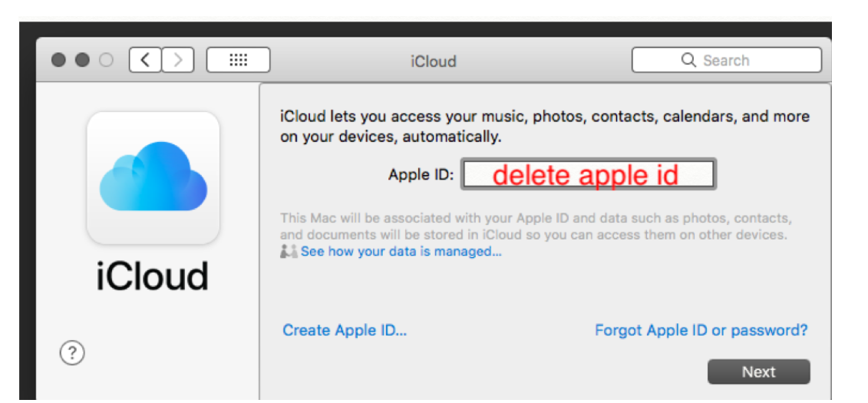This screenshot has height=403, width=868.
Task: Minimize the window with yellow button
Action: [x=82, y=60]
